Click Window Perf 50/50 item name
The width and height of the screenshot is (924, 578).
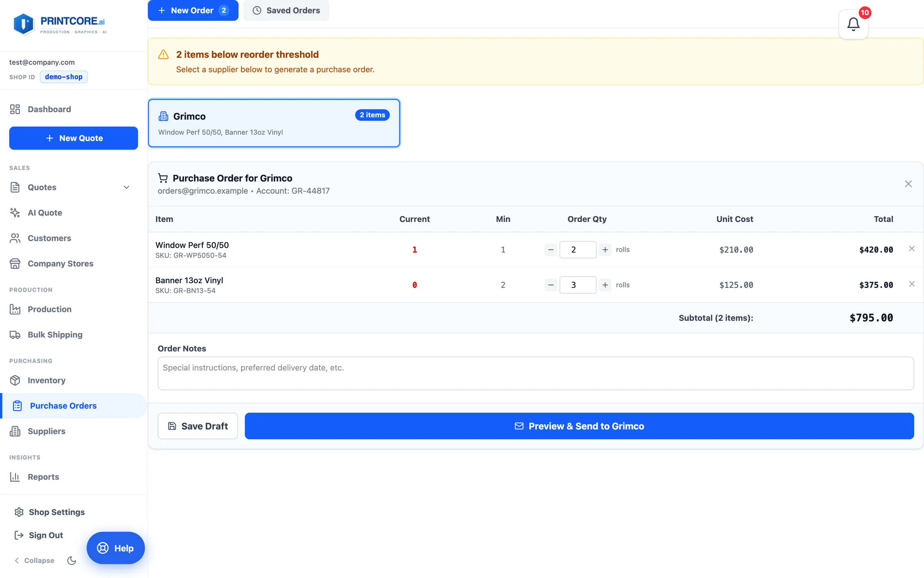point(192,245)
